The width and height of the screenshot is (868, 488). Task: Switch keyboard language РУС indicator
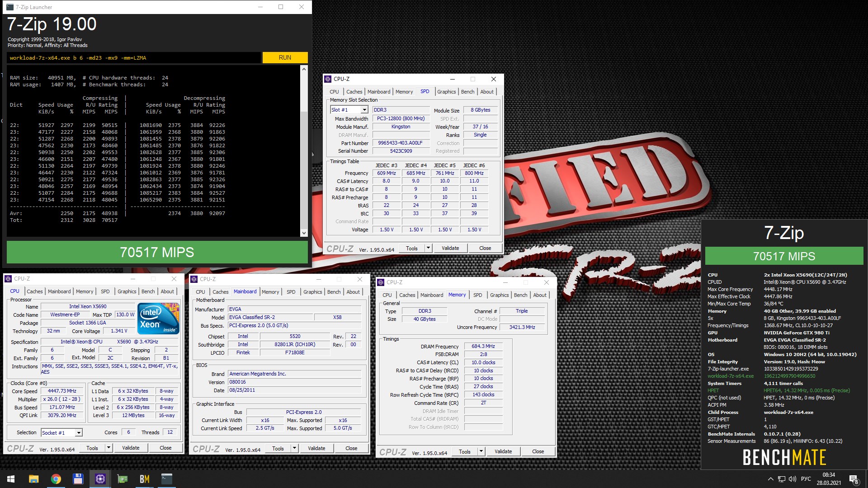point(806,479)
